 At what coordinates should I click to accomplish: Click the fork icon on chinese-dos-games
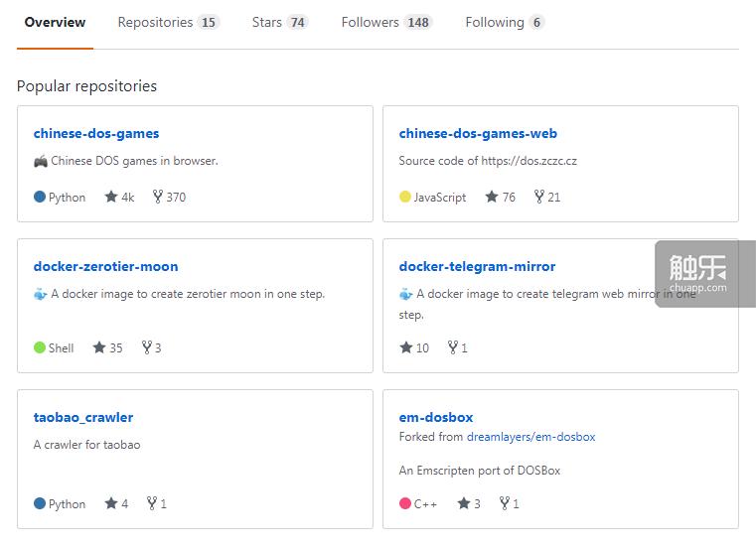pyautogui.click(x=157, y=197)
